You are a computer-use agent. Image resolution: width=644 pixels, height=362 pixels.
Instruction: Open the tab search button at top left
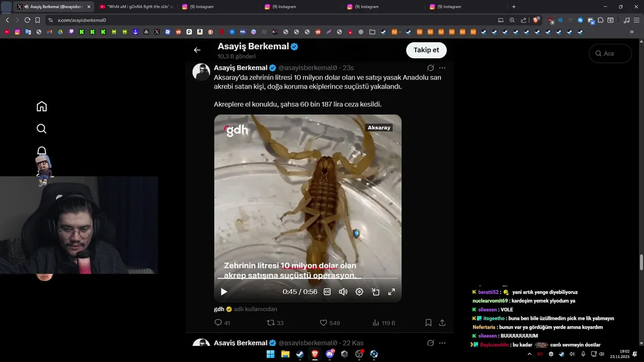click(7, 7)
